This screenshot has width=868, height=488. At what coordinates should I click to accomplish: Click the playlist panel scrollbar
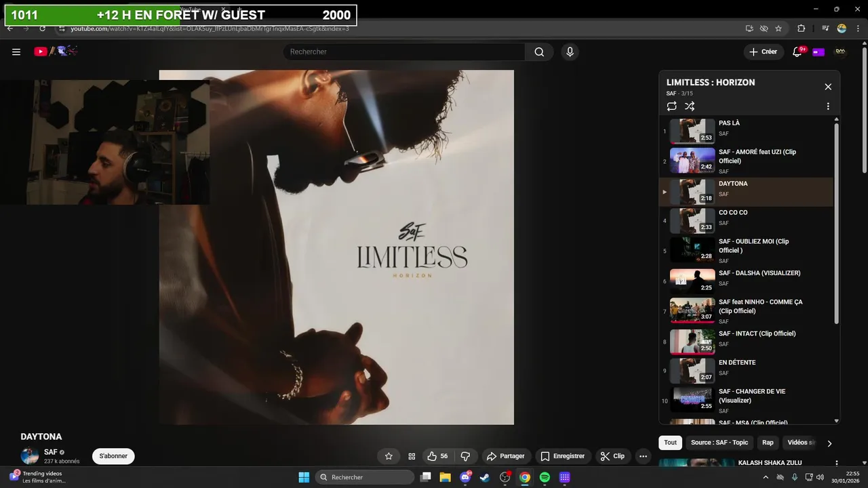[836, 224]
